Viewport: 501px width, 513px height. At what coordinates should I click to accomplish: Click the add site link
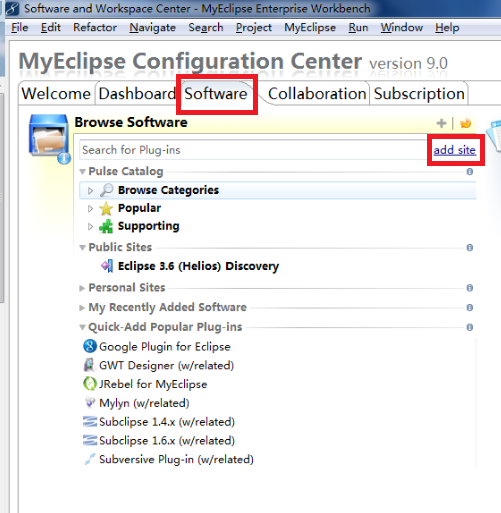point(454,150)
